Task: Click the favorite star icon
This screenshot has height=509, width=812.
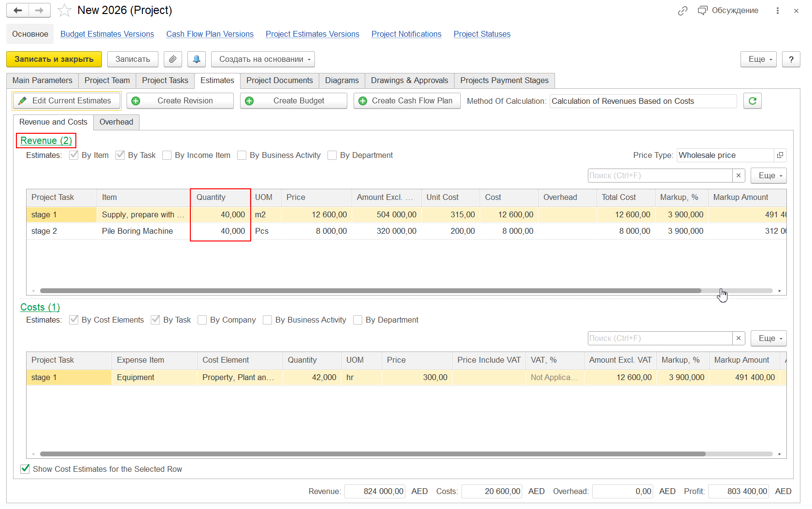Action: pyautogui.click(x=64, y=11)
